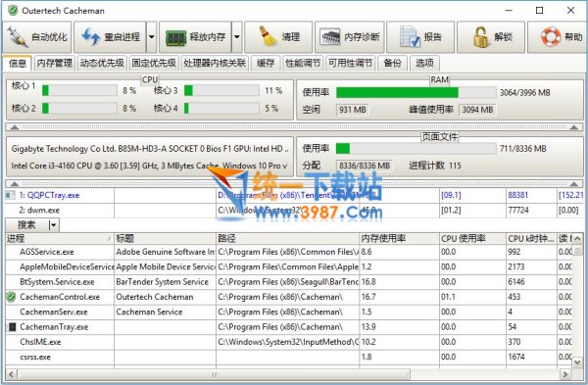
Task: Click the 重启进程 restart process icon
Action: pos(91,37)
